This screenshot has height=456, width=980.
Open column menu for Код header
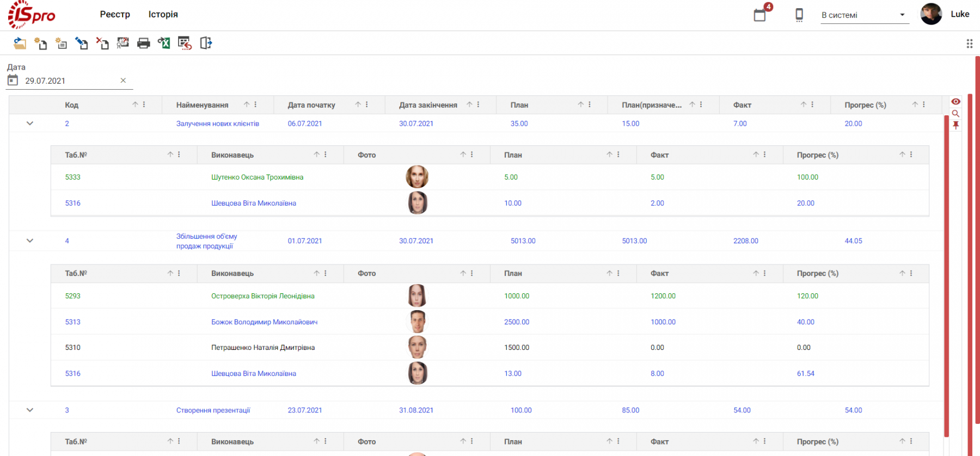[x=144, y=104]
